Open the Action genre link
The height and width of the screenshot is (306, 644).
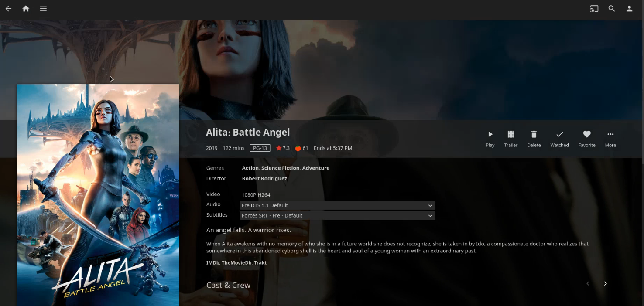pos(250,168)
